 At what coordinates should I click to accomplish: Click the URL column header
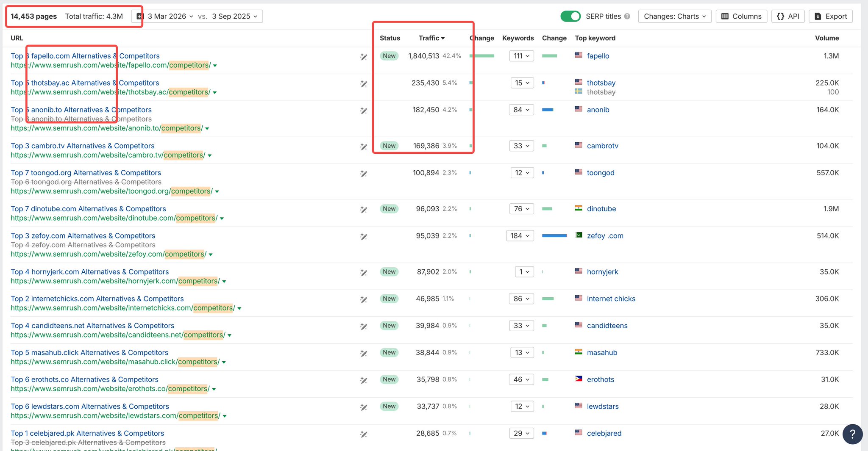coord(17,38)
